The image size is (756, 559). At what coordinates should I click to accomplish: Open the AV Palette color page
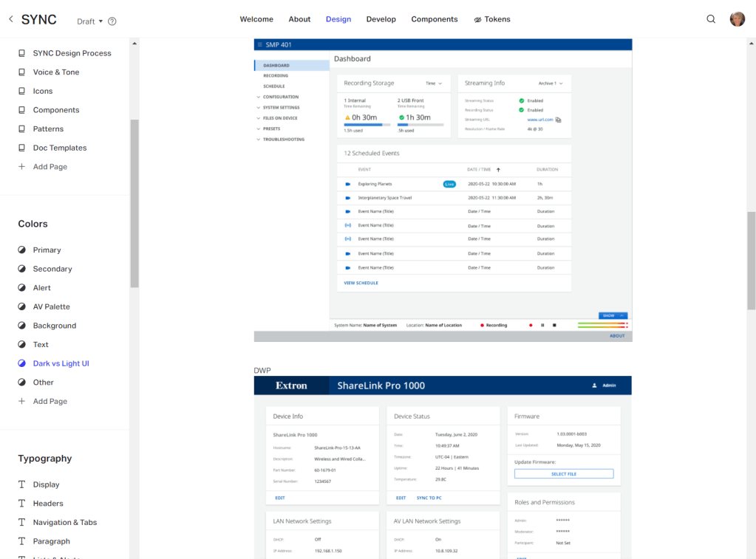pyautogui.click(x=51, y=306)
